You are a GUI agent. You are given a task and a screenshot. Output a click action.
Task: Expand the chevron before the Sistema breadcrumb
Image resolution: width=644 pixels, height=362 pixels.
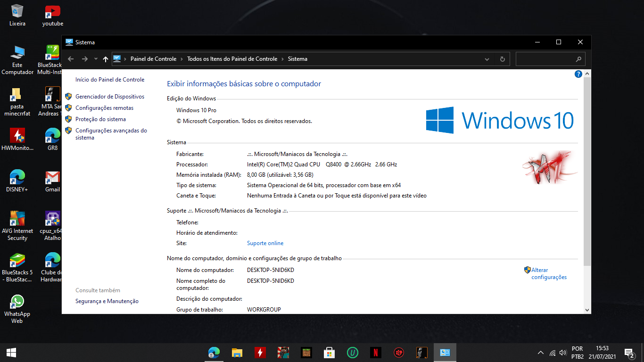coord(283,59)
